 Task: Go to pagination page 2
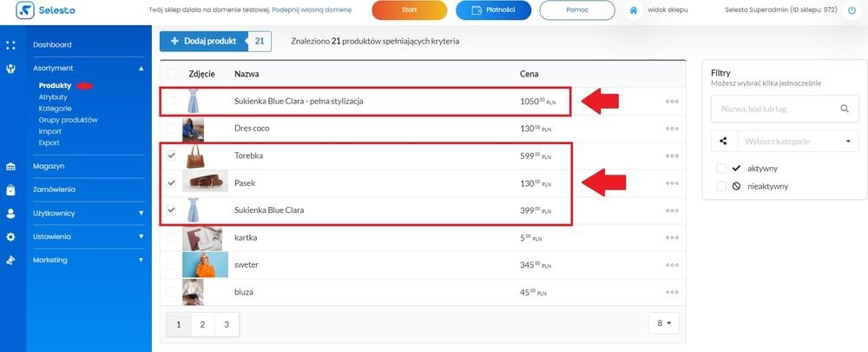(x=202, y=325)
